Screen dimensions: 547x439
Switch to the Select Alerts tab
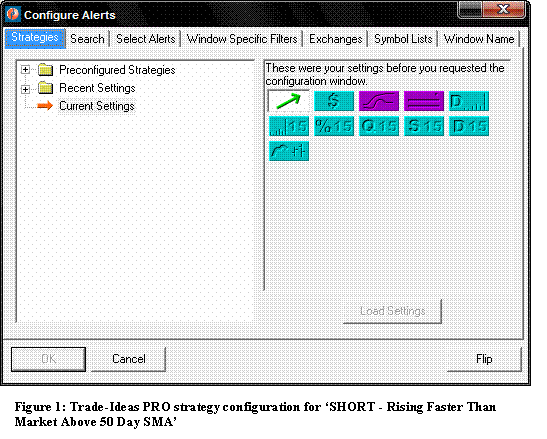pos(145,39)
